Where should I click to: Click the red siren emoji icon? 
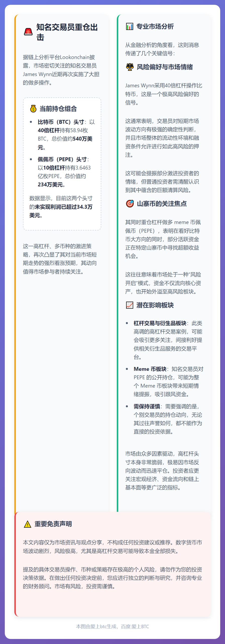28,32
